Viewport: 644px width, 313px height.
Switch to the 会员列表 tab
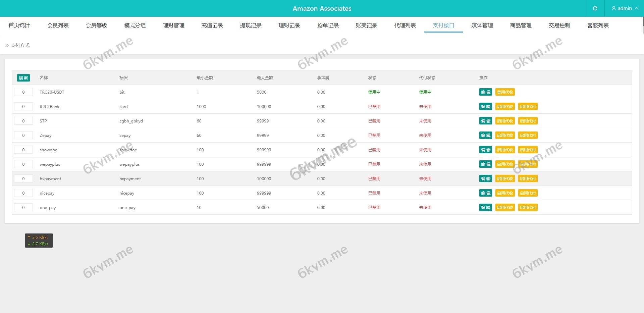(58, 25)
